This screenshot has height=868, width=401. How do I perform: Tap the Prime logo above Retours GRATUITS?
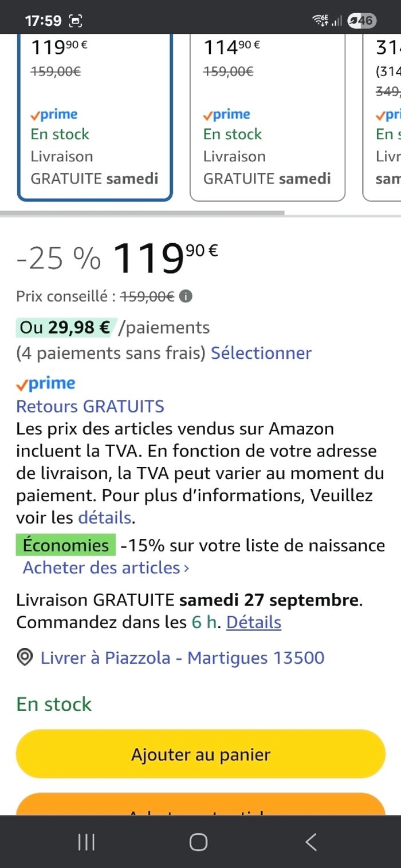click(x=46, y=383)
